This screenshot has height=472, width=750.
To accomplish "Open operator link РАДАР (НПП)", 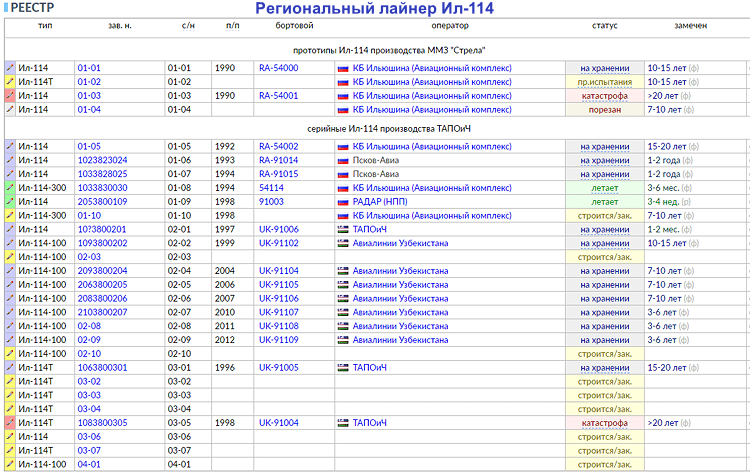I will coord(380,202).
